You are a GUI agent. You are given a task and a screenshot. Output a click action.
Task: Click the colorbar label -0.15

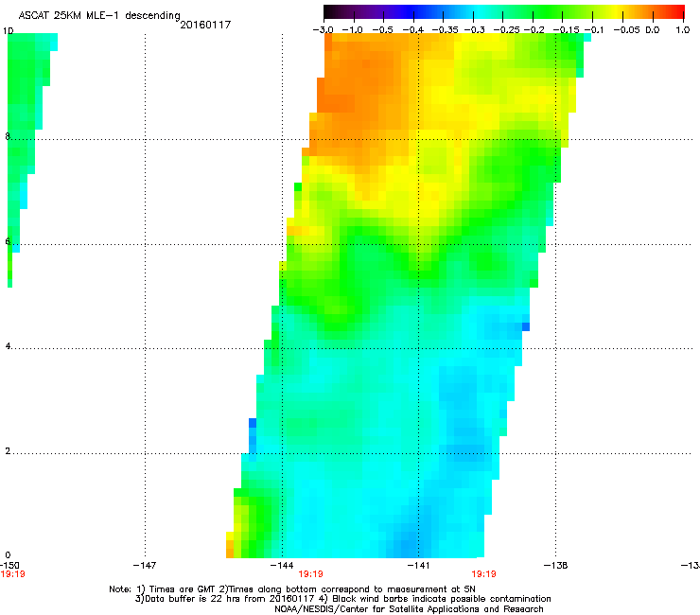[566, 30]
